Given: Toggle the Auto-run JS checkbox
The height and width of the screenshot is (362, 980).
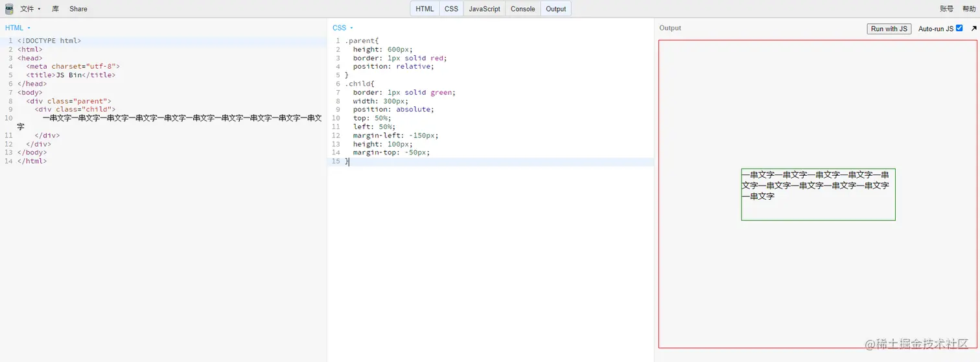Looking at the screenshot, I should click(x=959, y=28).
